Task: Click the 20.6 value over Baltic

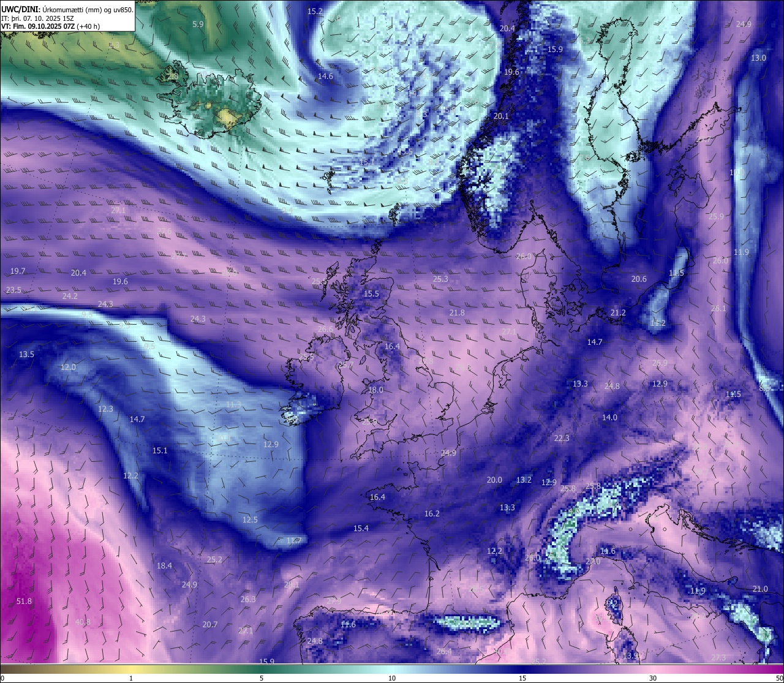Action: pos(639,279)
